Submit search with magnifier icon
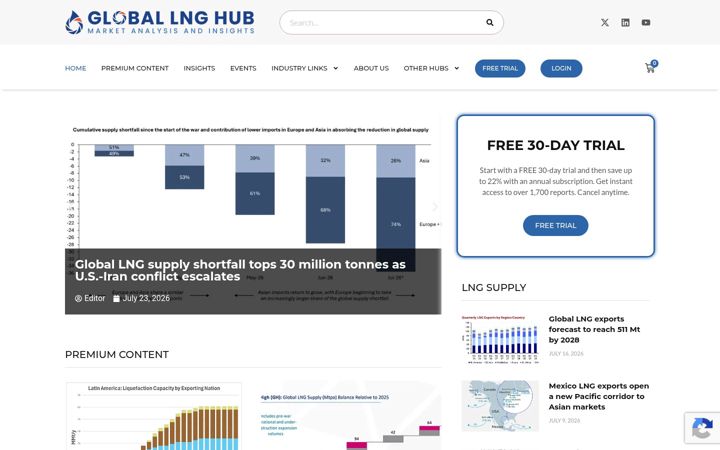The image size is (720, 450). click(490, 22)
